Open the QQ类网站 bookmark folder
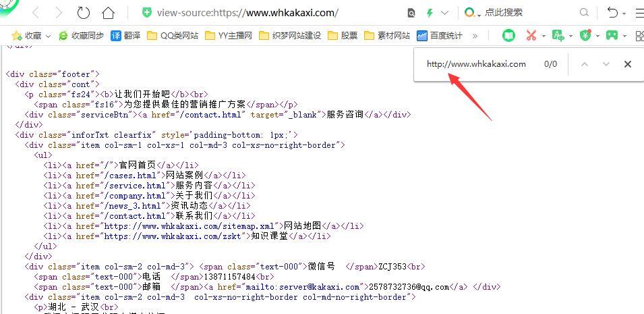This screenshot has width=644, height=314. click(173, 36)
